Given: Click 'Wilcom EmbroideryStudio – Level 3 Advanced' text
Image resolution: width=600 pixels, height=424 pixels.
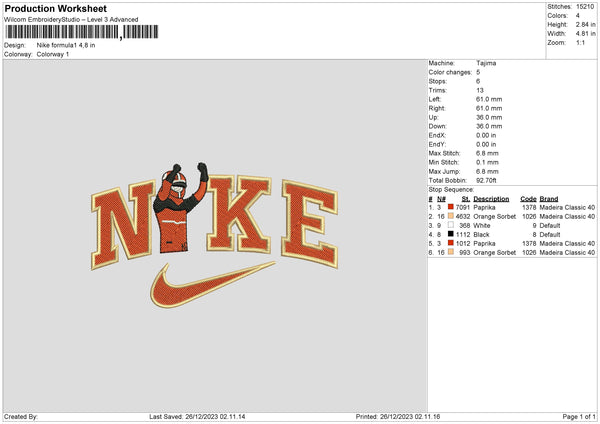Looking at the screenshot, I should (x=71, y=20).
